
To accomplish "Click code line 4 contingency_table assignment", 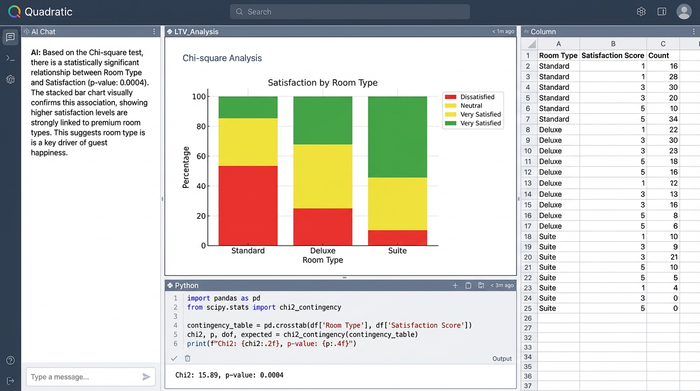I will pyautogui.click(x=329, y=325).
